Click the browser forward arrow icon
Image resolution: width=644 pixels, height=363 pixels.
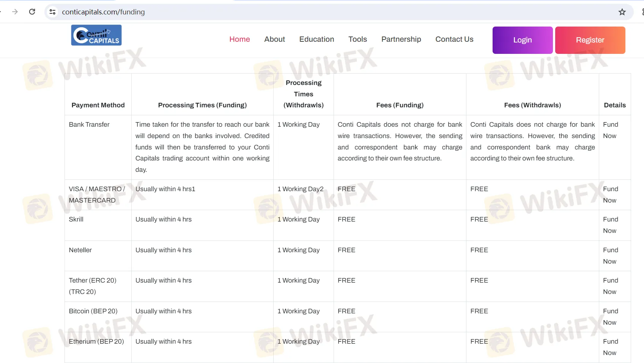(15, 12)
